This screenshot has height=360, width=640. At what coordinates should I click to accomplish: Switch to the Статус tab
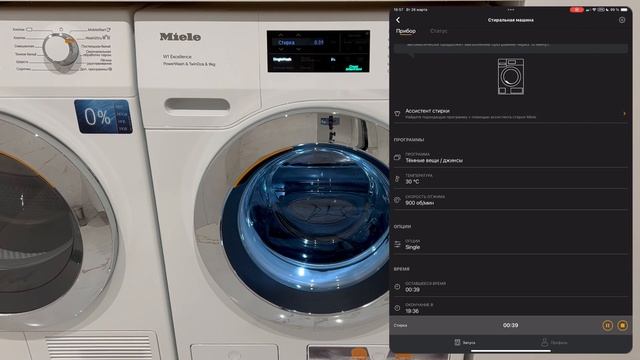(x=439, y=31)
